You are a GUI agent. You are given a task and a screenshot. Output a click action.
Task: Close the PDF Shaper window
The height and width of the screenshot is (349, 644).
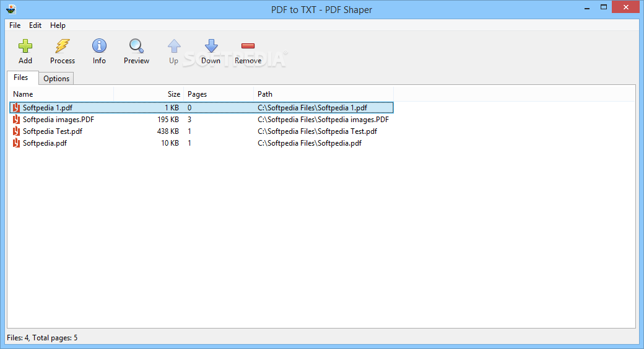(626, 7)
